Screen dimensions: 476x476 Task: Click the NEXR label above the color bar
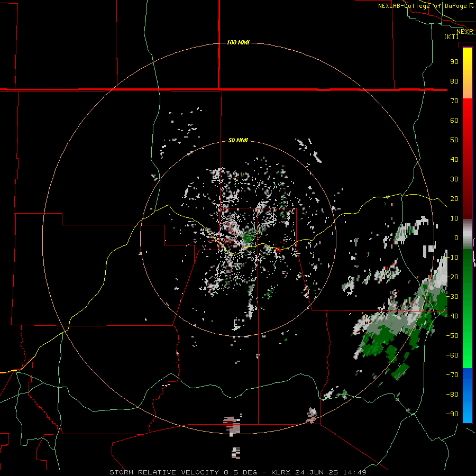click(465, 32)
